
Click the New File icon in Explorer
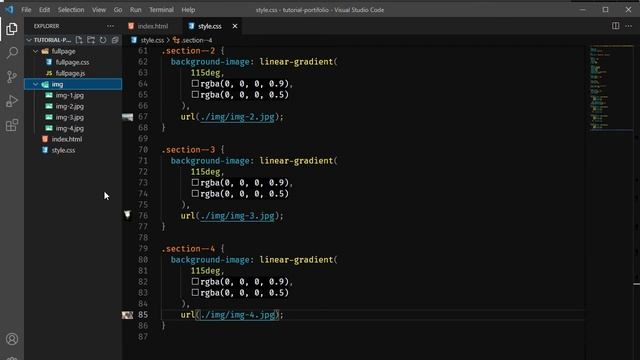coord(79,40)
